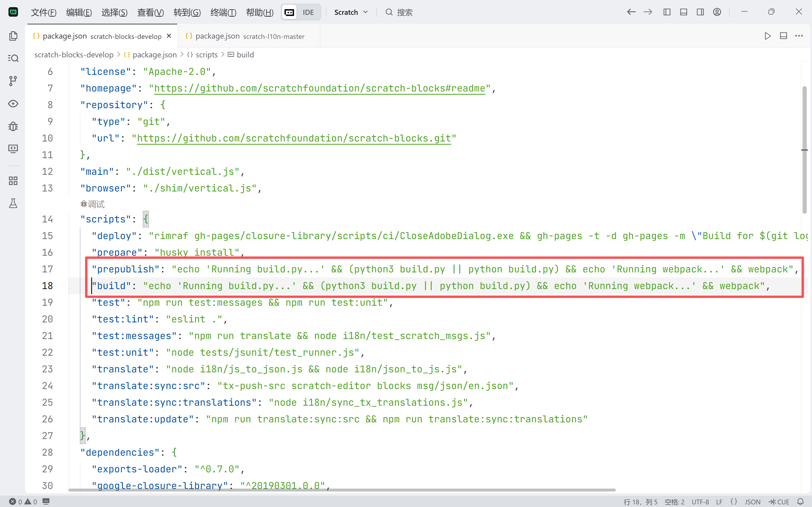Click the horizontal scrollbar at editor bottom
Image resolution: width=812 pixels, height=507 pixels.
click(342, 490)
